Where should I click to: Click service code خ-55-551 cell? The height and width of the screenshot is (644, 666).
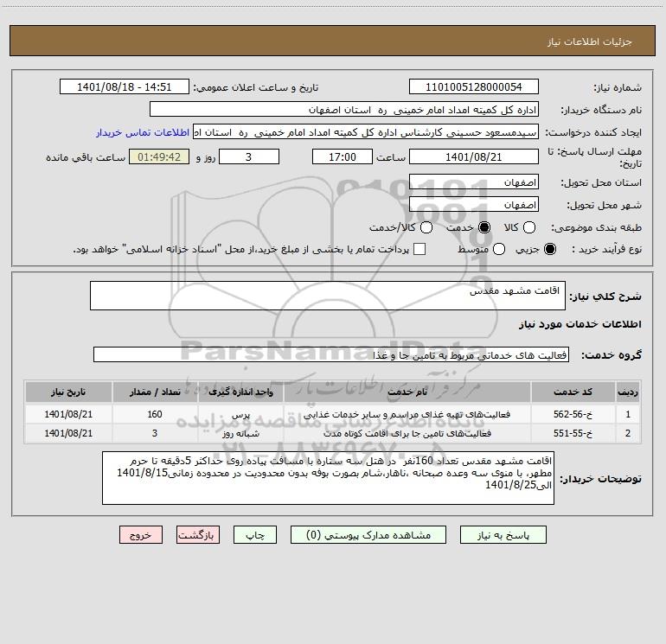(573, 433)
